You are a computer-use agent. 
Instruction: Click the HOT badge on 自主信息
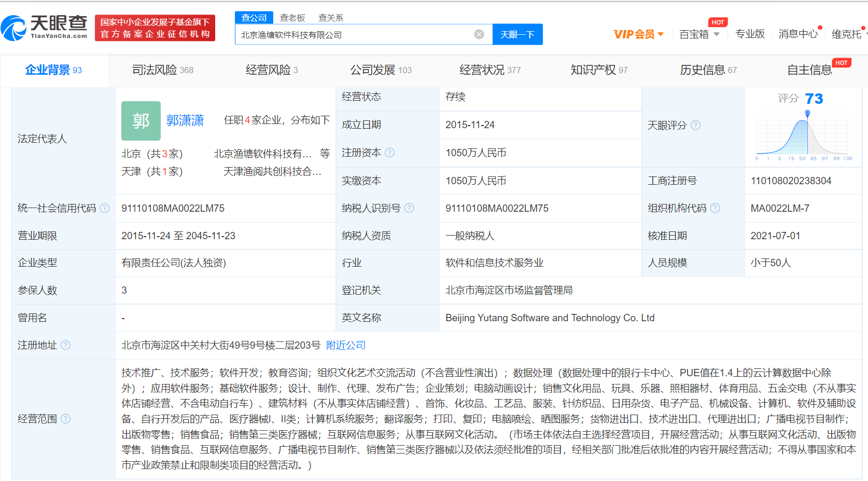842,63
